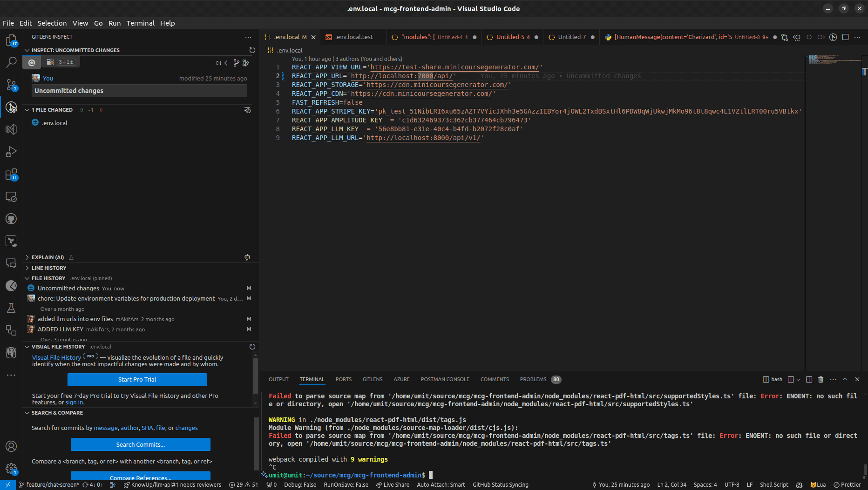
Task: Split the terminal panel
Action: [809, 379]
